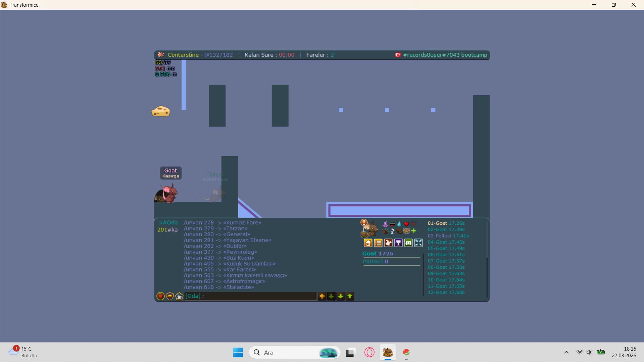Click map author name Conterstine
This screenshot has height=362, width=644.
coord(183,55)
